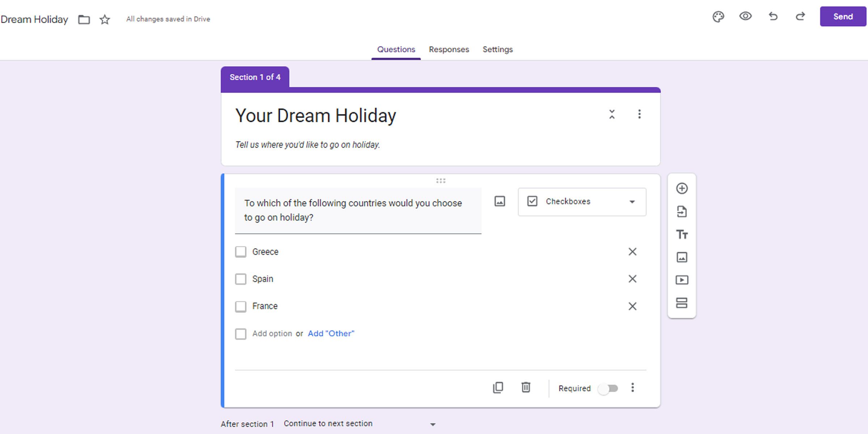Screen dimensions: 868x434
Task: Select the Add video icon in the sidebar
Action: (682, 280)
